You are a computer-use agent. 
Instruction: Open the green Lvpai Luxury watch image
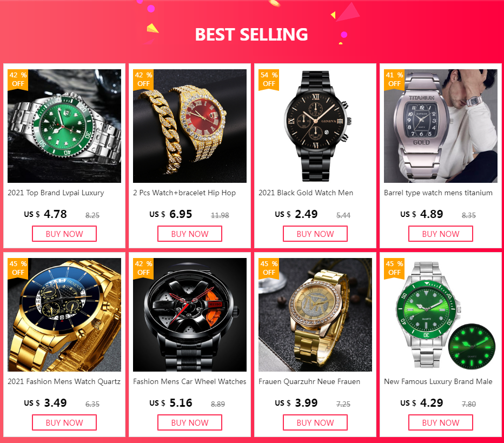[x=64, y=126]
